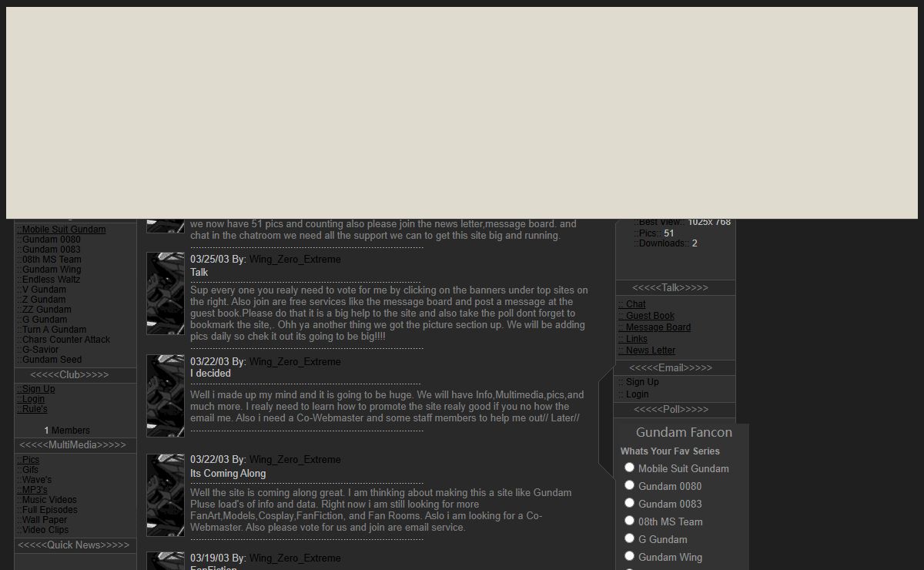Click the Gundam Fancon poll title
This screenshot has height=570, width=924.
click(684, 433)
